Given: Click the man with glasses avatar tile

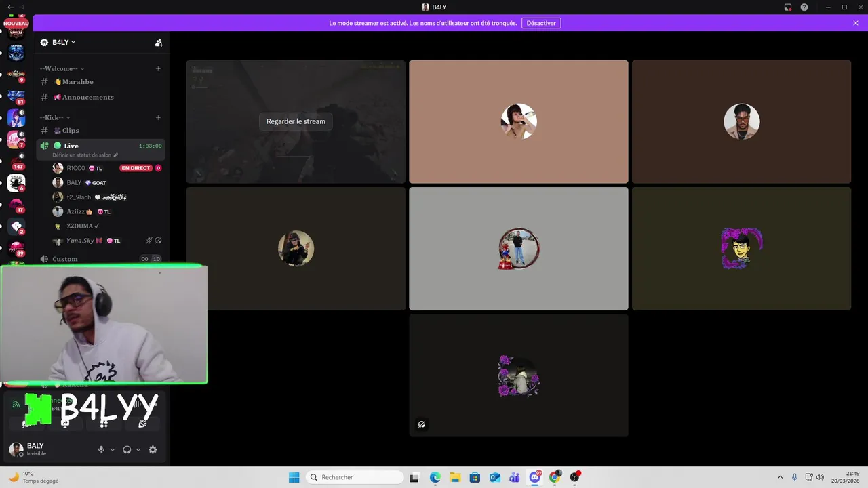Looking at the screenshot, I should click(x=741, y=121).
